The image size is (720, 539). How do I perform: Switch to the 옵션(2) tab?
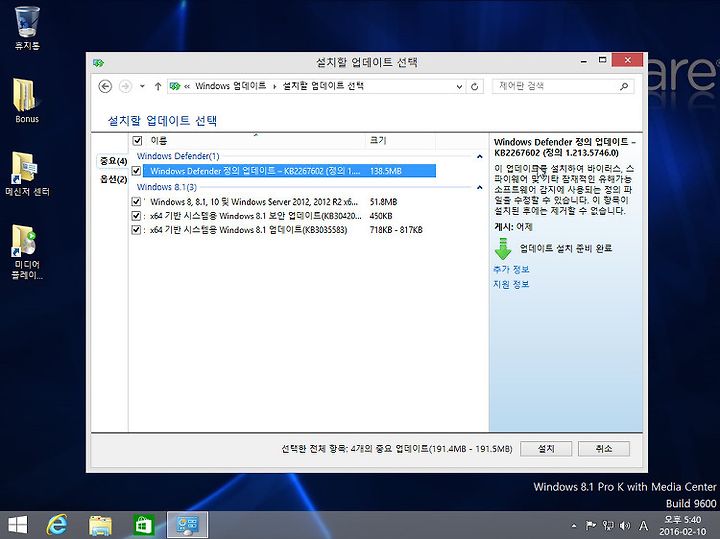point(113,179)
